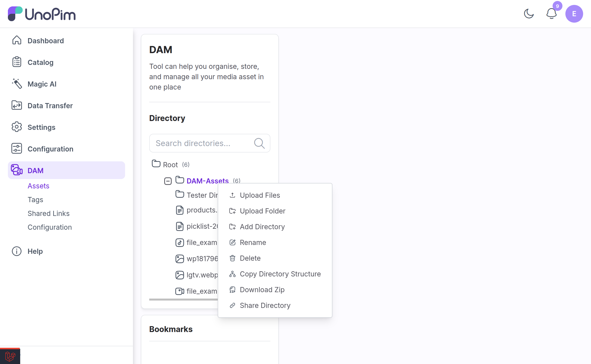The width and height of the screenshot is (591, 364).
Task: Click the Download Zip icon
Action: [232, 290]
